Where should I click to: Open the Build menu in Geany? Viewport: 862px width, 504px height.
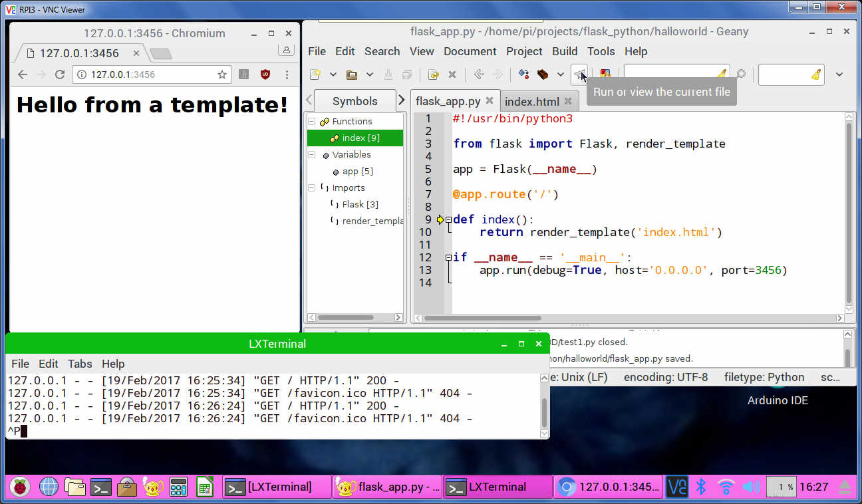point(564,51)
